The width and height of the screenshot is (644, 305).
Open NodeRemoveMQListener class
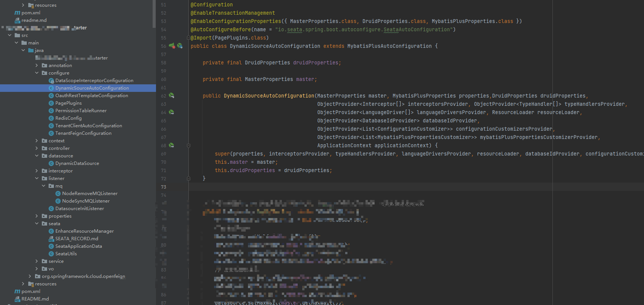tap(90, 194)
